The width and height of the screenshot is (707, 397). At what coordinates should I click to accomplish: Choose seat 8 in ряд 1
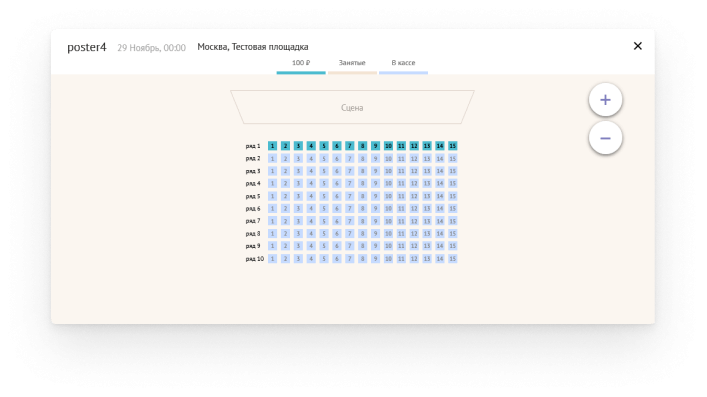362,146
